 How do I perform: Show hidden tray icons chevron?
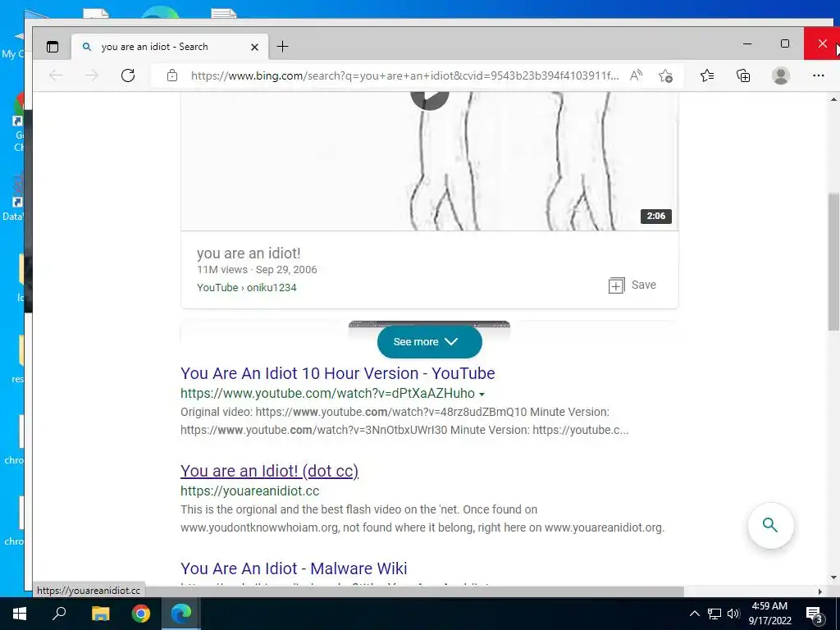[694, 614]
